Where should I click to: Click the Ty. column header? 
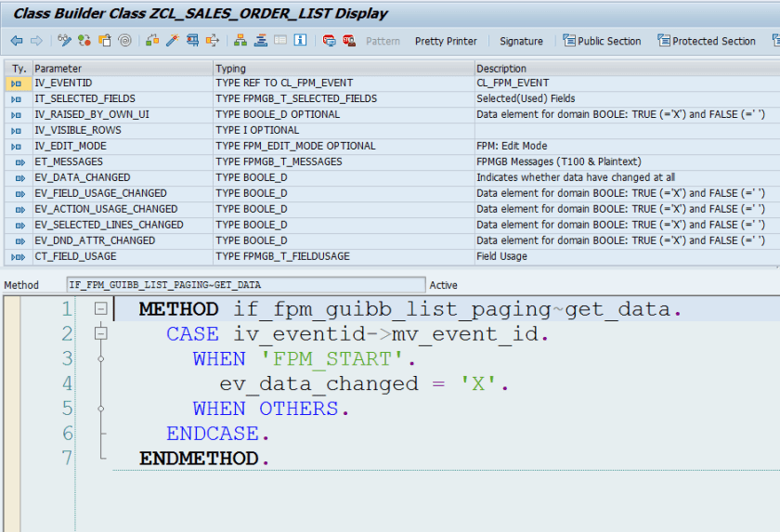(x=19, y=69)
